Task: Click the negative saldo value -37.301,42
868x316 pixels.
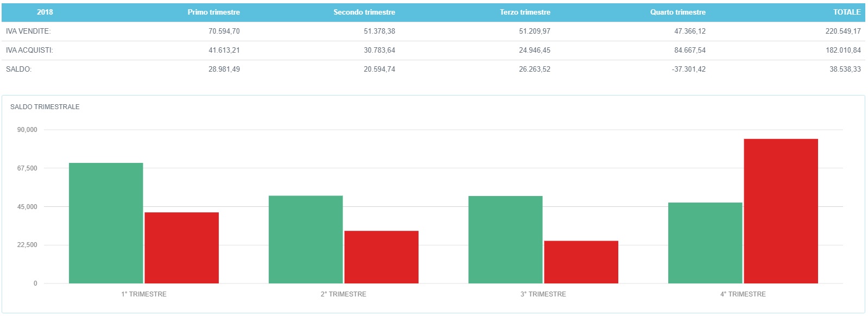Action: (x=688, y=69)
